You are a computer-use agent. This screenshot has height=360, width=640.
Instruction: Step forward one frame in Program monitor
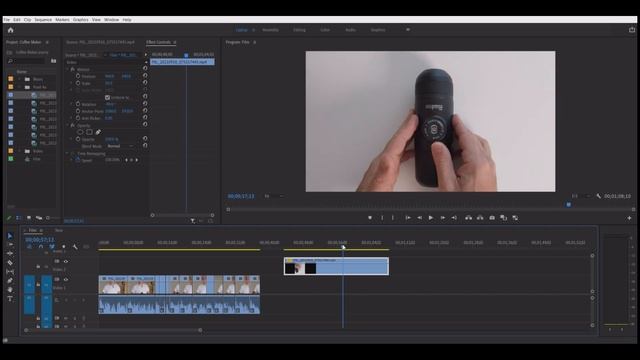442,218
